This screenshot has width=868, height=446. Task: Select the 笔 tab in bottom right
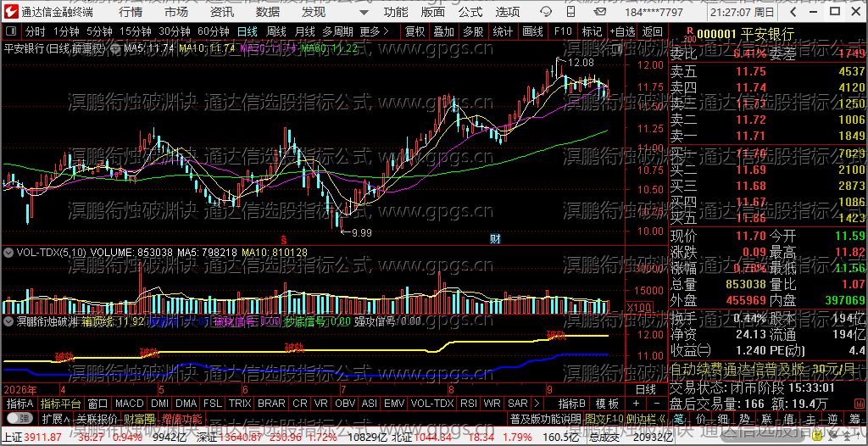(x=680, y=418)
